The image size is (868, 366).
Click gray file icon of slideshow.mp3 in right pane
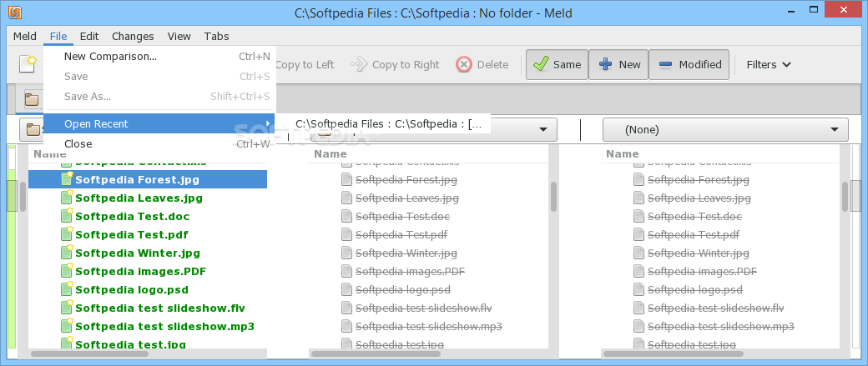638,326
